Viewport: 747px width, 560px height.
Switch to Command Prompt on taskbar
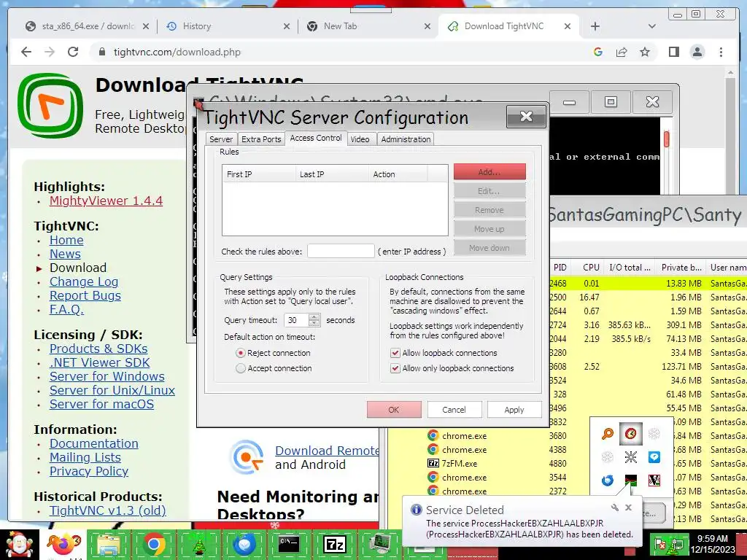coord(289,544)
